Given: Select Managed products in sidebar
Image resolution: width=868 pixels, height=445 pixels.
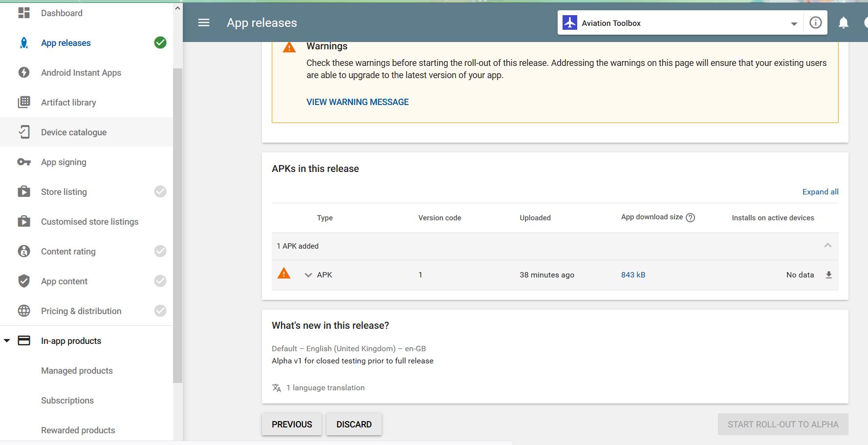Looking at the screenshot, I should click(77, 371).
